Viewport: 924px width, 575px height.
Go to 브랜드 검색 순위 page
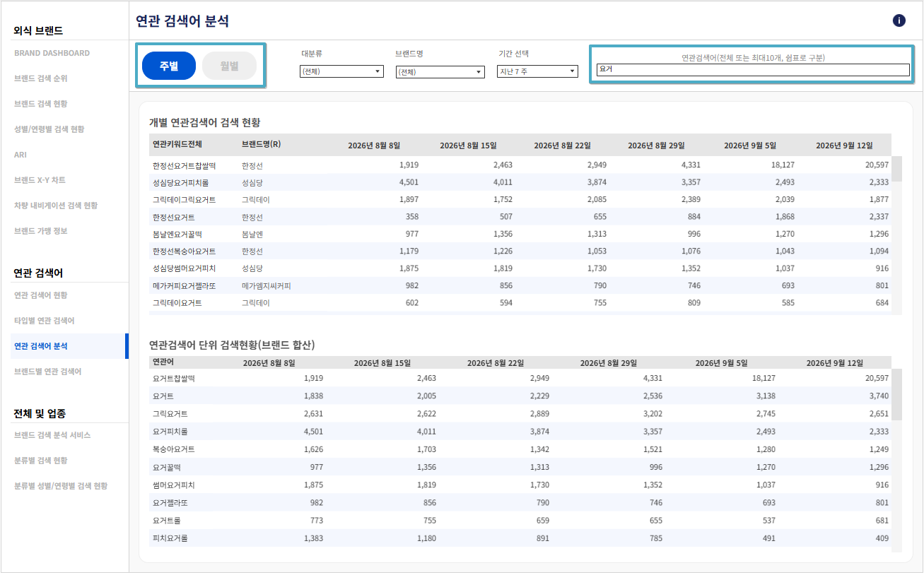41,78
